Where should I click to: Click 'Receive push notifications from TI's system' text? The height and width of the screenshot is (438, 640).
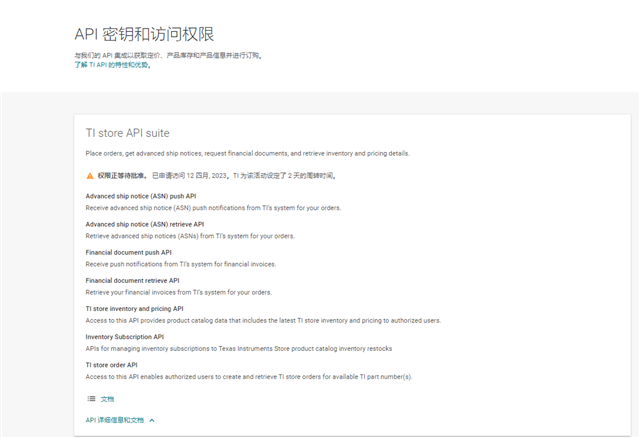point(181,265)
